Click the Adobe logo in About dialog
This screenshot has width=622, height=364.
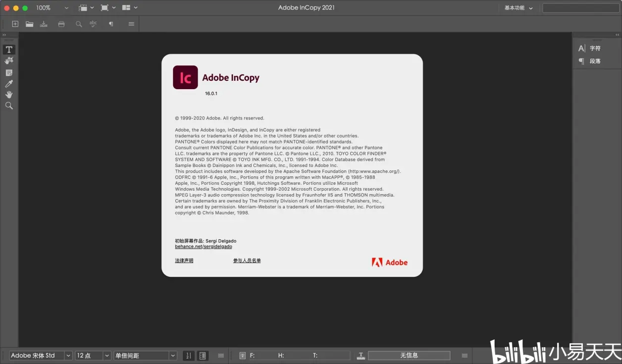tap(390, 262)
